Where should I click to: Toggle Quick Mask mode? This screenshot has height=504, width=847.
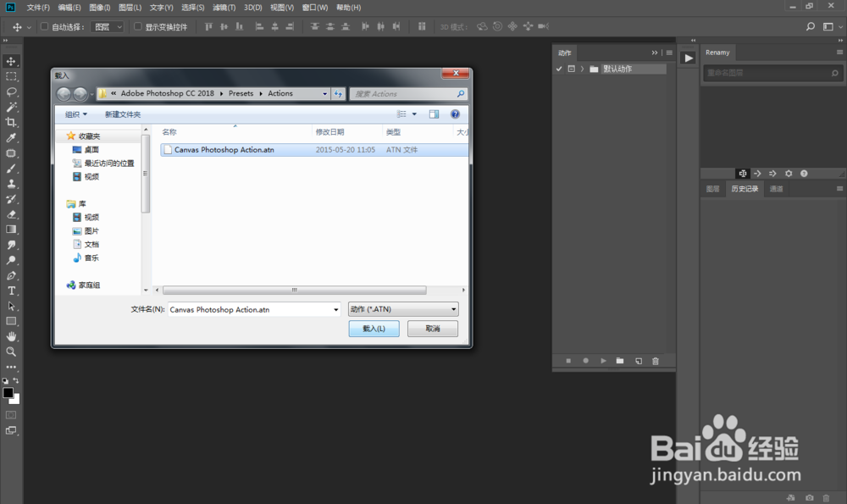click(11, 415)
